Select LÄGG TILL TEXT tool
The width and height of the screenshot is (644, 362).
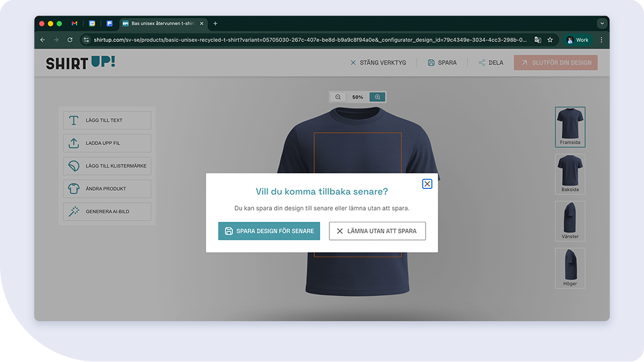tap(107, 120)
